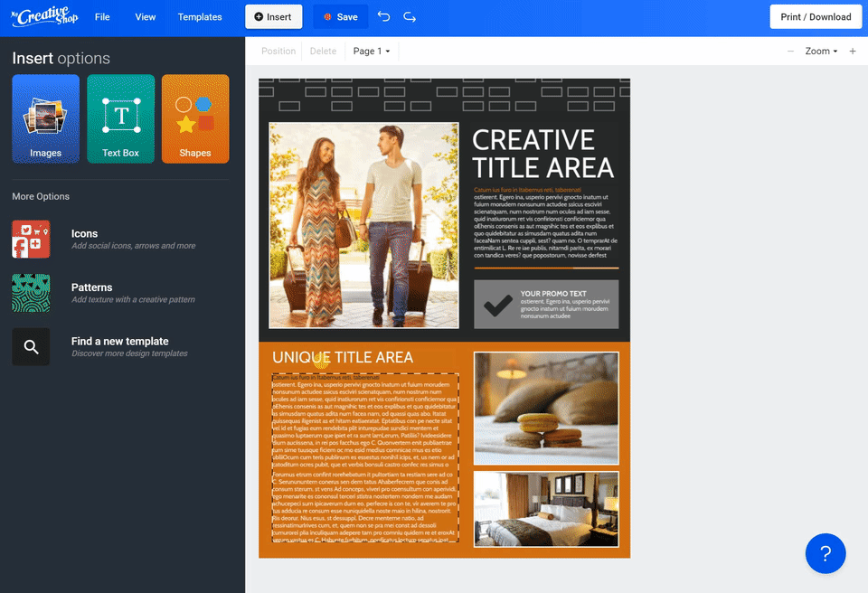
Task: Select the Shapes insert tool
Action: coord(195,118)
